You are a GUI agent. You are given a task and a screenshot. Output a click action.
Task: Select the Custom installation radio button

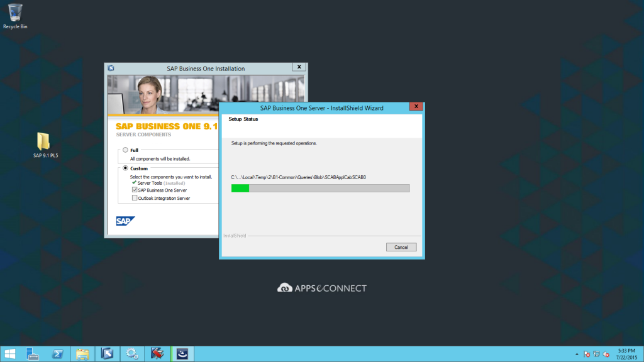tap(125, 168)
